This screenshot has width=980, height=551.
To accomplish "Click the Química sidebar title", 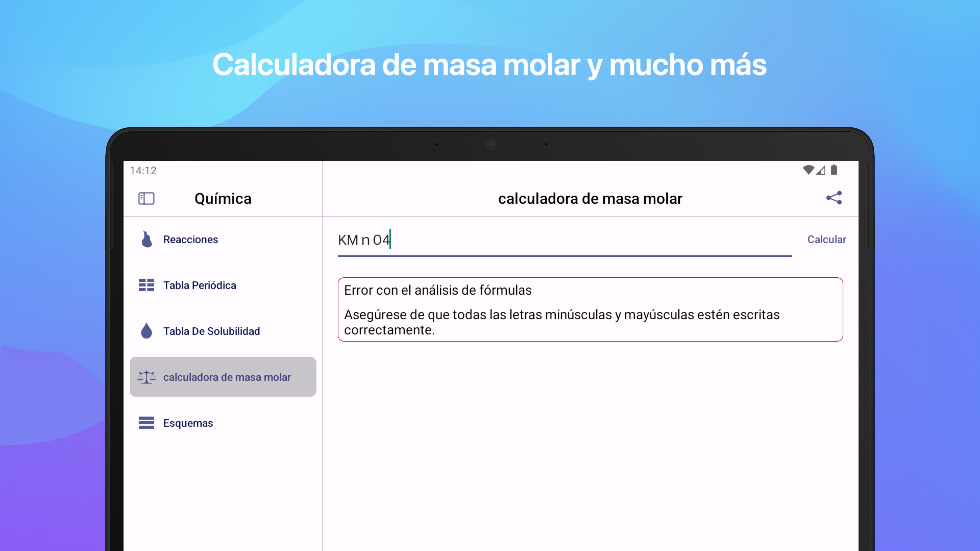I will point(223,198).
